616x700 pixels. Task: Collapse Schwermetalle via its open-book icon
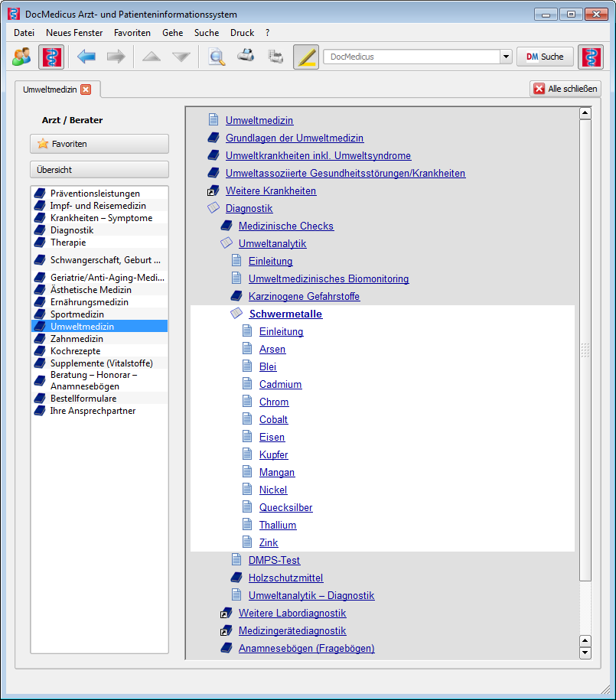click(x=236, y=314)
